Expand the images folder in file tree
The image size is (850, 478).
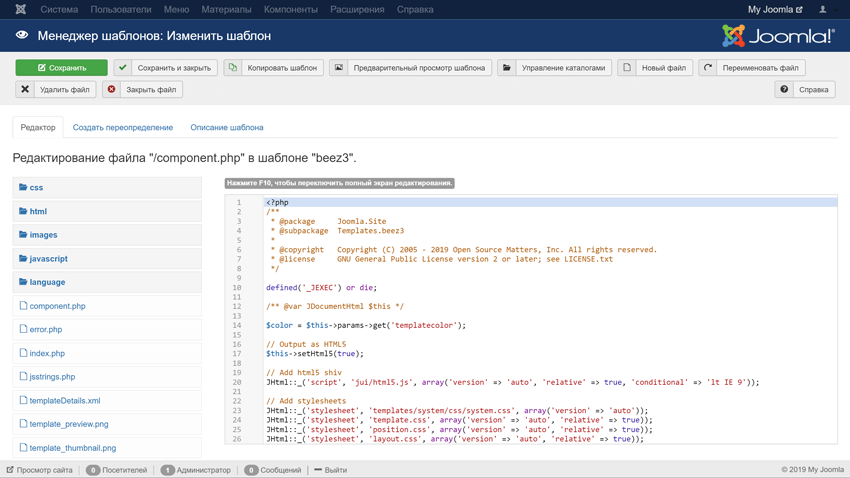pos(107,235)
